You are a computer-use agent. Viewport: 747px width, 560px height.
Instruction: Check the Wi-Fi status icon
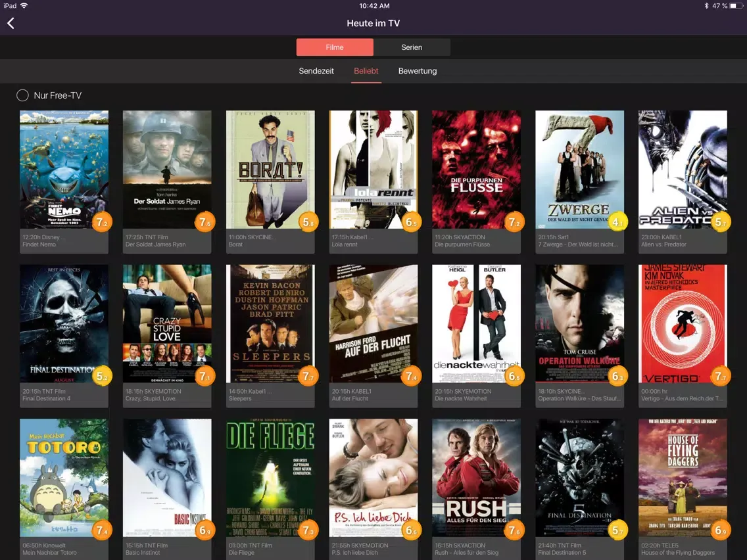click(24, 6)
